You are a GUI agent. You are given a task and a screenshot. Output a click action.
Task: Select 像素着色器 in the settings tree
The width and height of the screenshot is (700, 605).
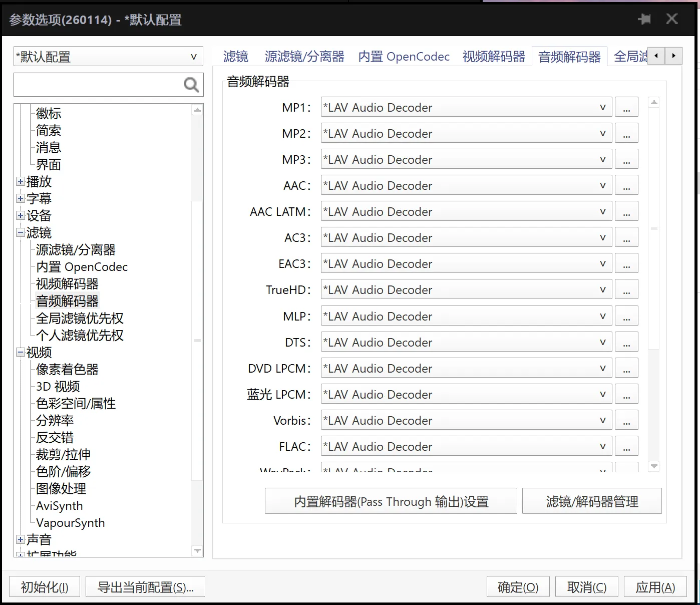click(67, 370)
